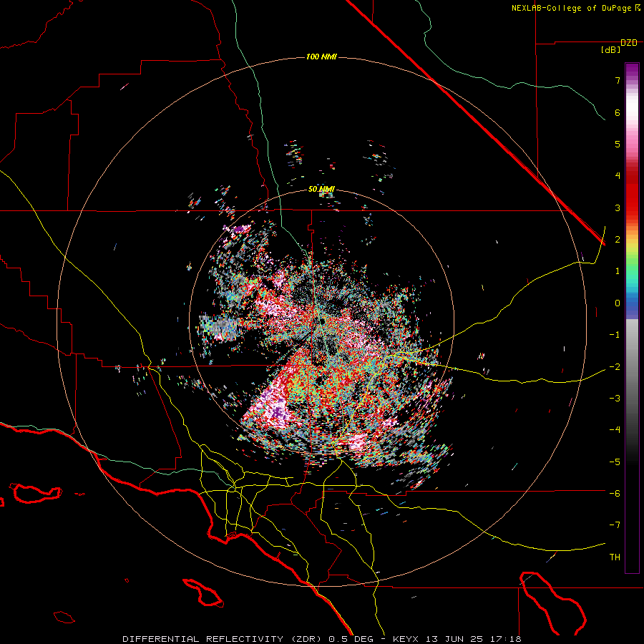Click the 0 value on the color scale
644x644 pixels.
[618, 303]
